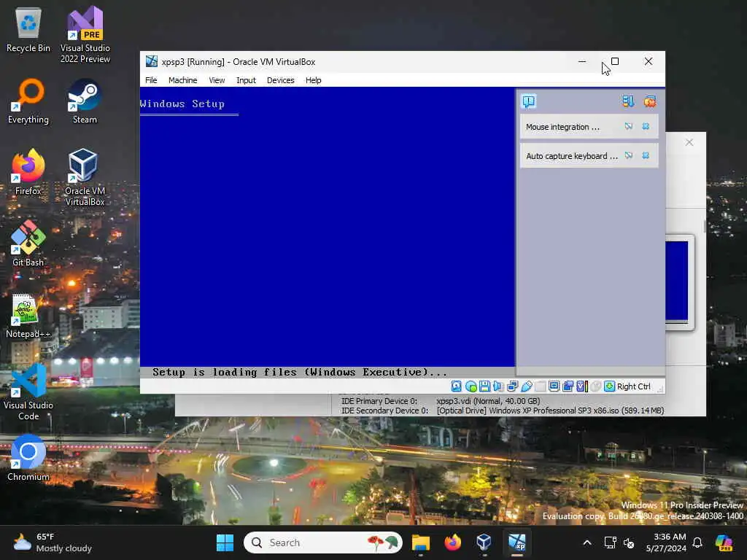Select Visual Studio Code desktop shortcut
This screenshot has width=747, height=560.
pyautogui.click(x=28, y=392)
